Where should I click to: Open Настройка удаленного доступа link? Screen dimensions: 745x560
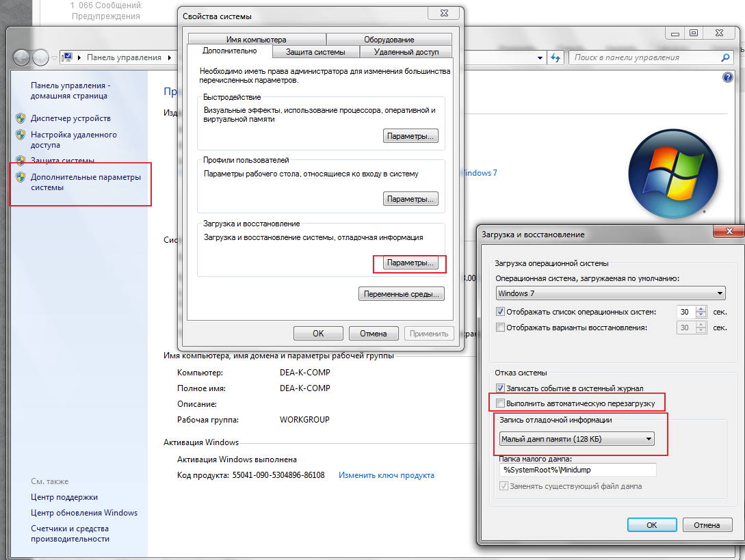tap(74, 139)
